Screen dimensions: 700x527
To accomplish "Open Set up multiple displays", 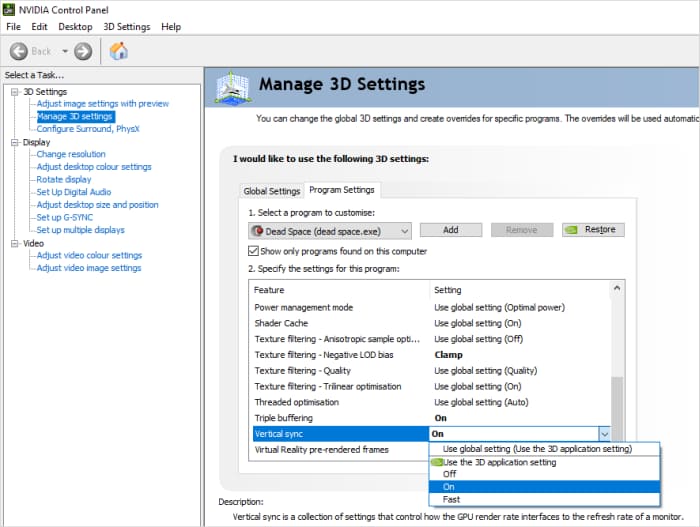I will [80, 230].
